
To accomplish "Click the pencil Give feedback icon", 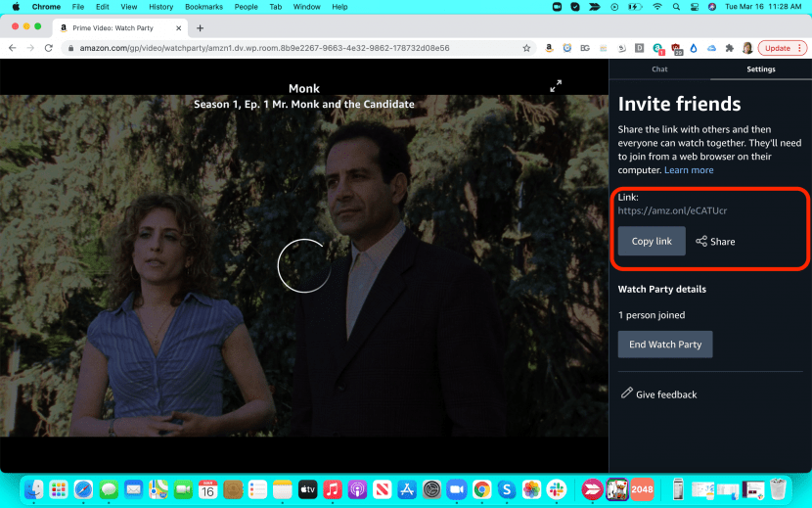I will pyautogui.click(x=626, y=393).
